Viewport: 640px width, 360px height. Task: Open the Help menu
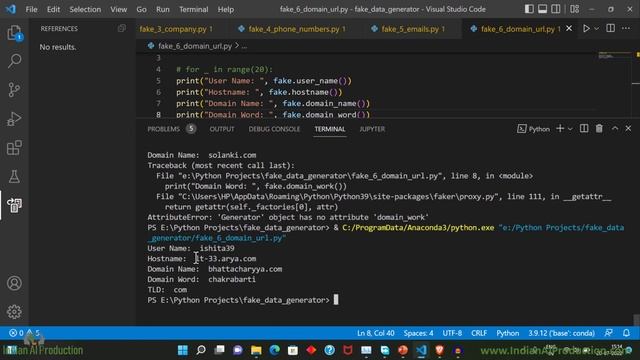[x=225, y=9]
